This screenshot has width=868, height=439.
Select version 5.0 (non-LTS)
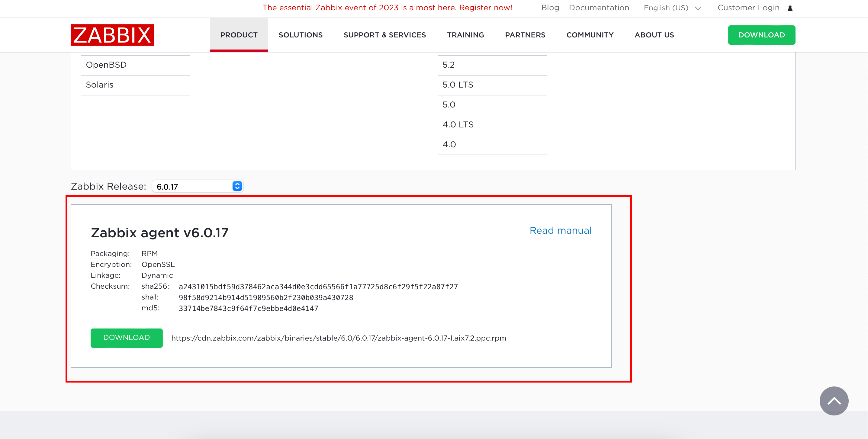click(492, 105)
